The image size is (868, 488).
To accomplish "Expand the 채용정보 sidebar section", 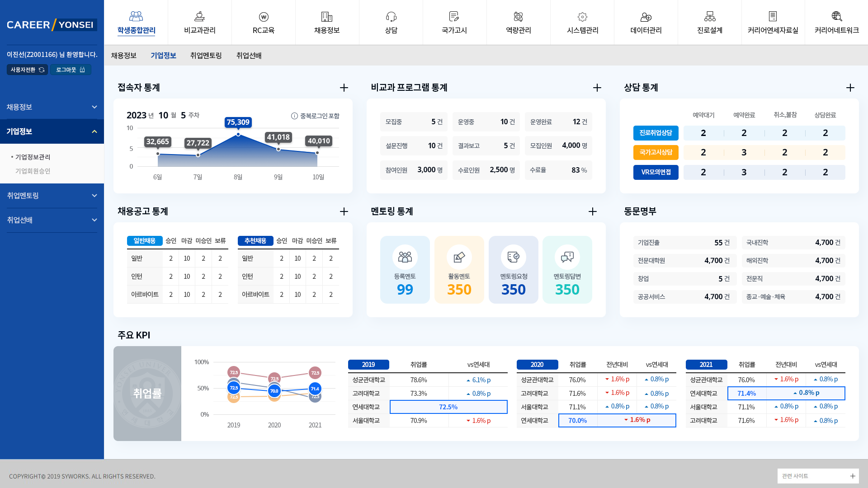I will pyautogui.click(x=52, y=107).
